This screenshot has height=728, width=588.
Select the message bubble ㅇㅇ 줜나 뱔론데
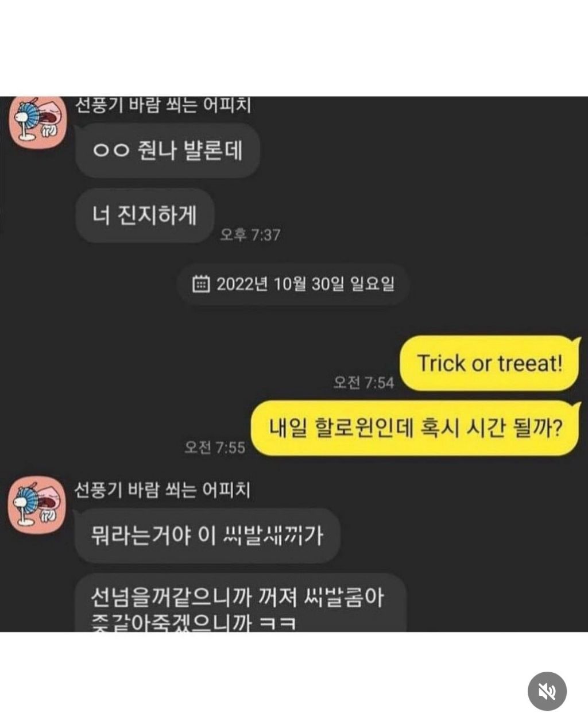point(167,151)
